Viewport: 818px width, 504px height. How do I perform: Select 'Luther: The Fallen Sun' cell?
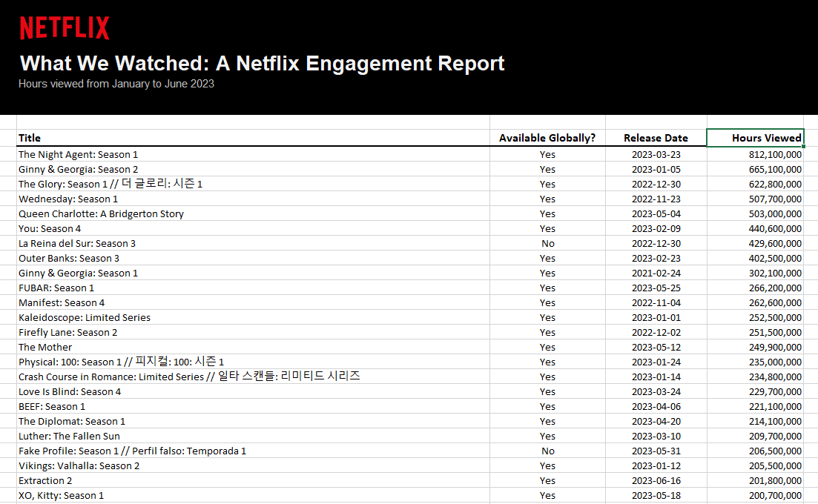[x=253, y=437]
